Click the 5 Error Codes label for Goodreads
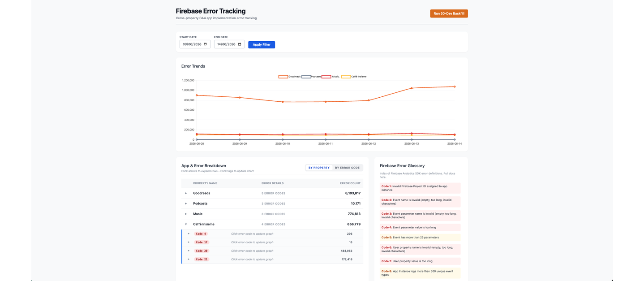Image resolution: width=644 pixels, height=281 pixels. 273,193
